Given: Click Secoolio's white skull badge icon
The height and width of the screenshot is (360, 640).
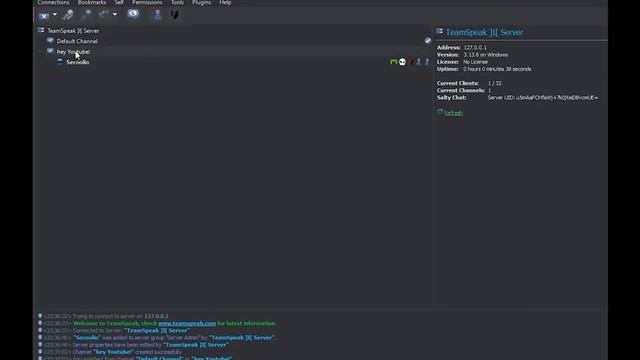Looking at the screenshot, I should (402, 62).
